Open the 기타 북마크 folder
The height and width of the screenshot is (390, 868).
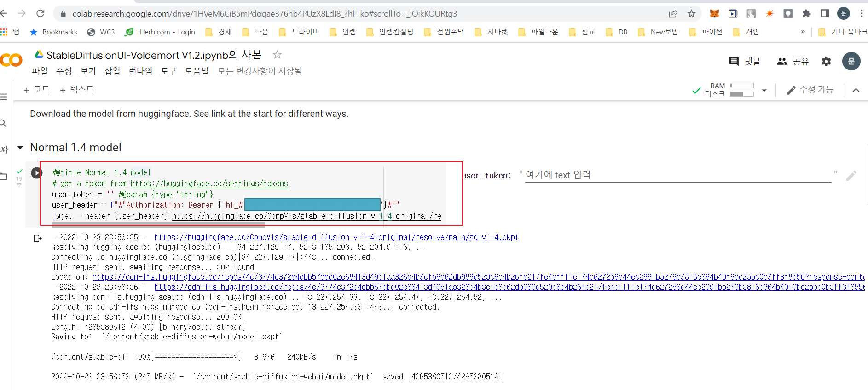(843, 32)
